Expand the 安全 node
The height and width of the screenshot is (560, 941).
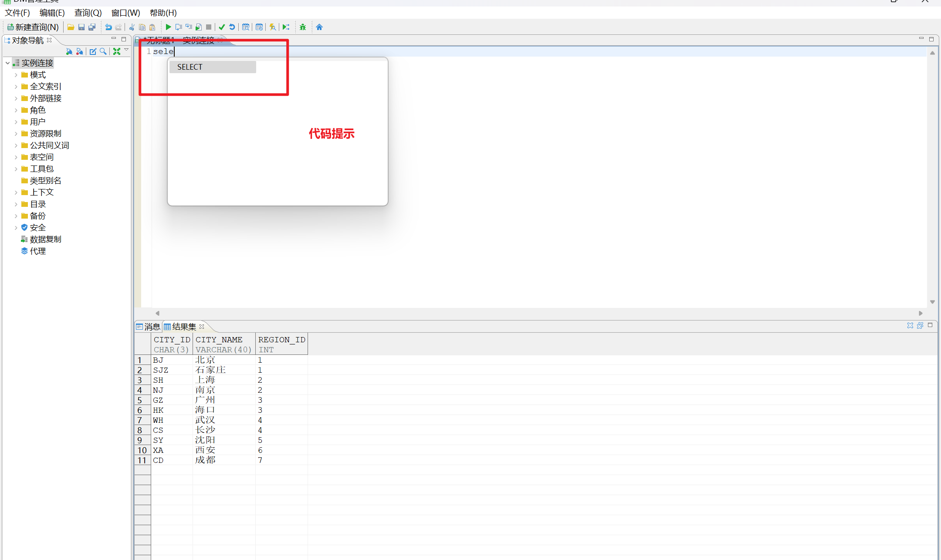(16, 228)
